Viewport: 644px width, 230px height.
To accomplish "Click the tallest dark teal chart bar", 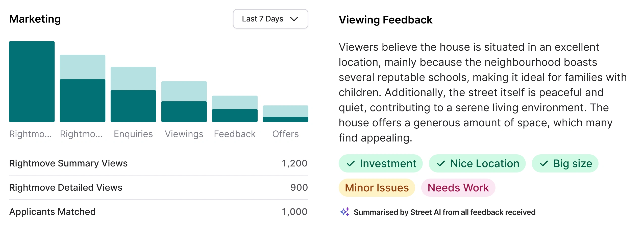I will click(x=32, y=81).
